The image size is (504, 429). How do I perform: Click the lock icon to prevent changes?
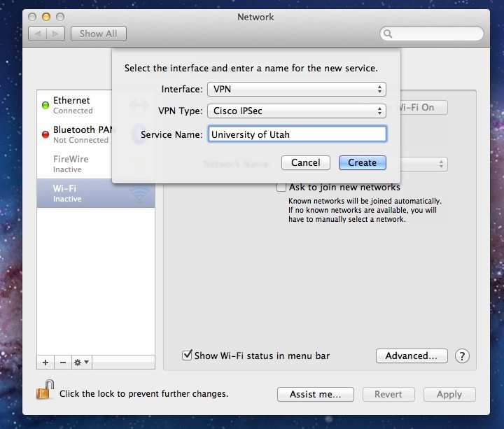point(45,390)
